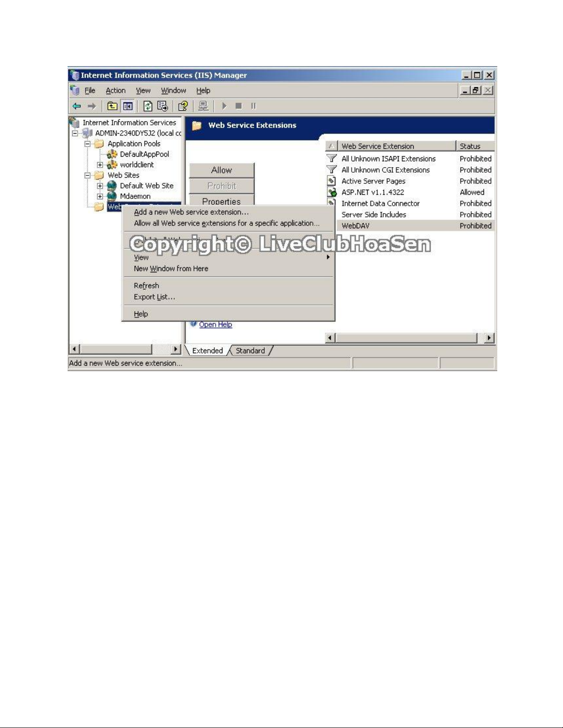
Task: Choose Help in the context menu
Action: point(228,314)
